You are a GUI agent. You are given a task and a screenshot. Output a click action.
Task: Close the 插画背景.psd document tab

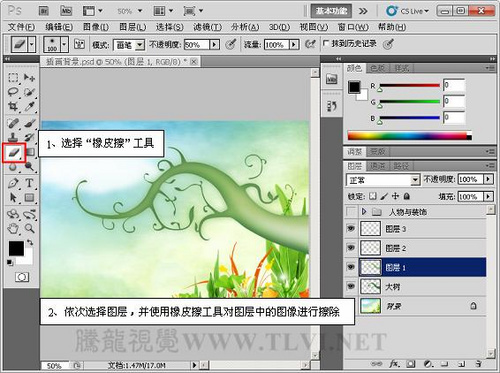(194, 62)
